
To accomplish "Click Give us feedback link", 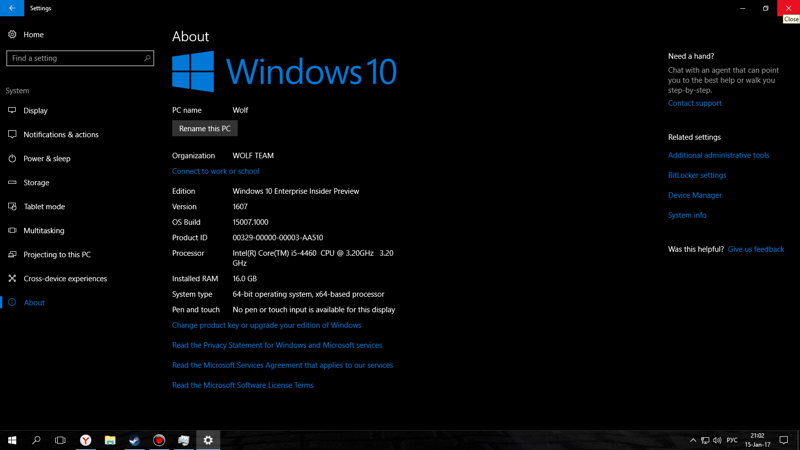I will point(755,249).
